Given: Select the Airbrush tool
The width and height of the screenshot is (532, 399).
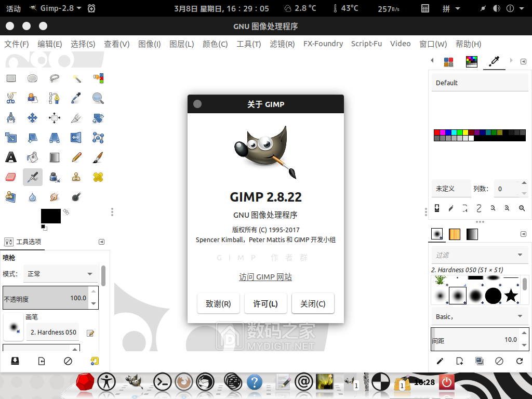Looking at the screenshot, I should [x=33, y=177].
